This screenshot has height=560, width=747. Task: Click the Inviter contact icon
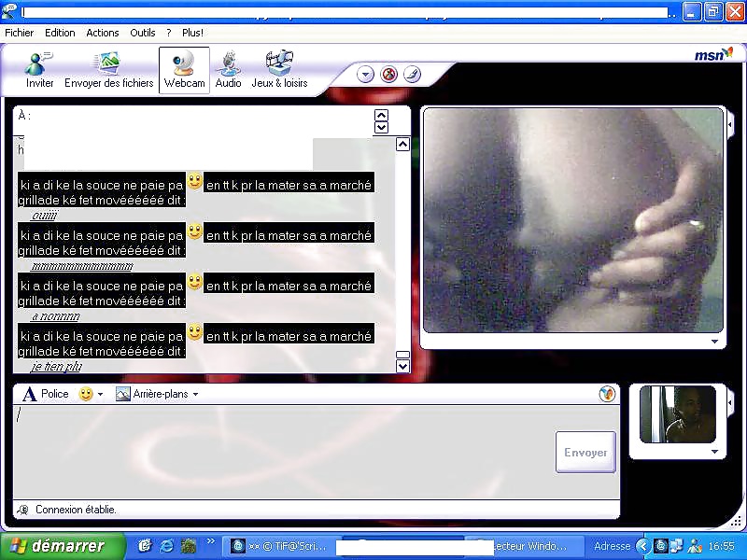point(39,70)
